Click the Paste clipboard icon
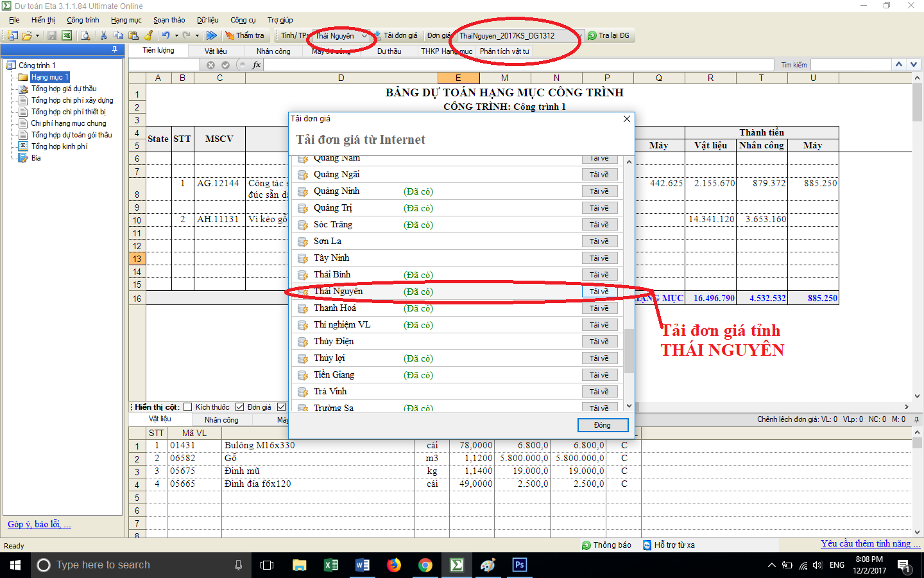 coord(133,36)
